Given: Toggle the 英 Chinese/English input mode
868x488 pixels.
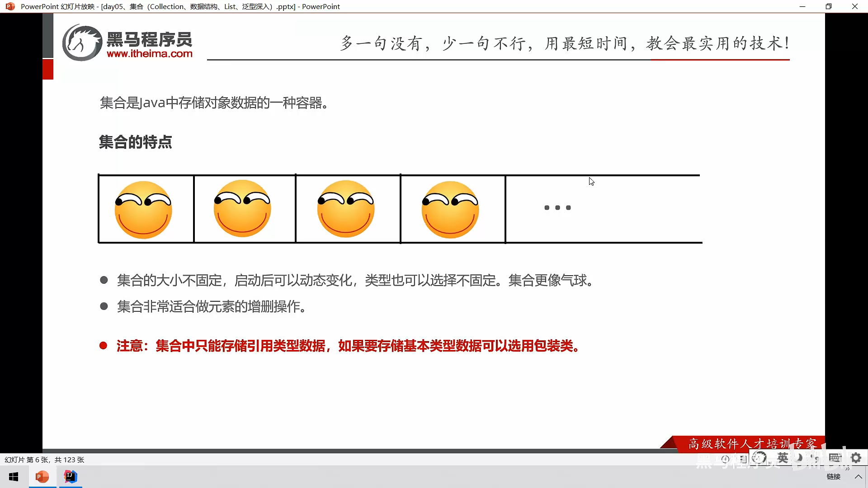Looking at the screenshot, I should (x=783, y=458).
